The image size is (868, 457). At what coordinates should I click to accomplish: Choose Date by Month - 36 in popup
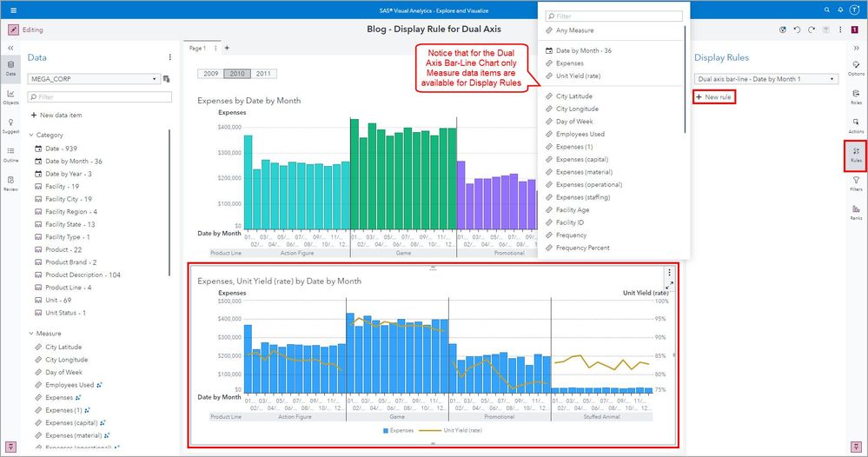pyautogui.click(x=579, y=50)
